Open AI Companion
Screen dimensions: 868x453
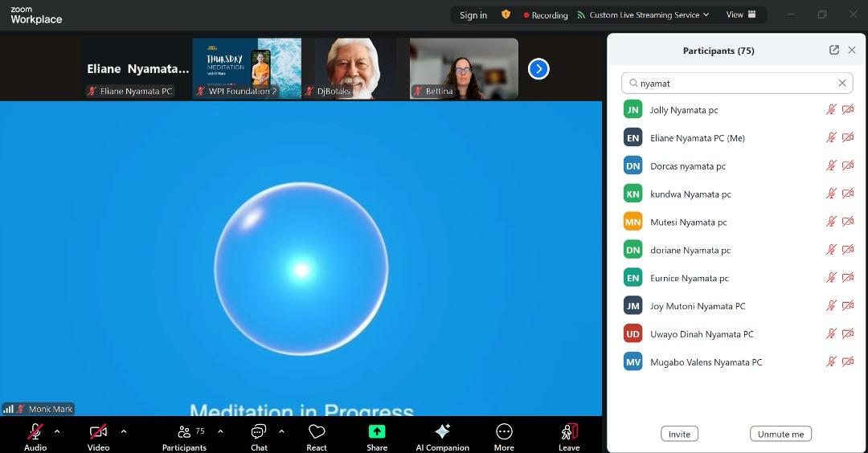tap(442, 432)
